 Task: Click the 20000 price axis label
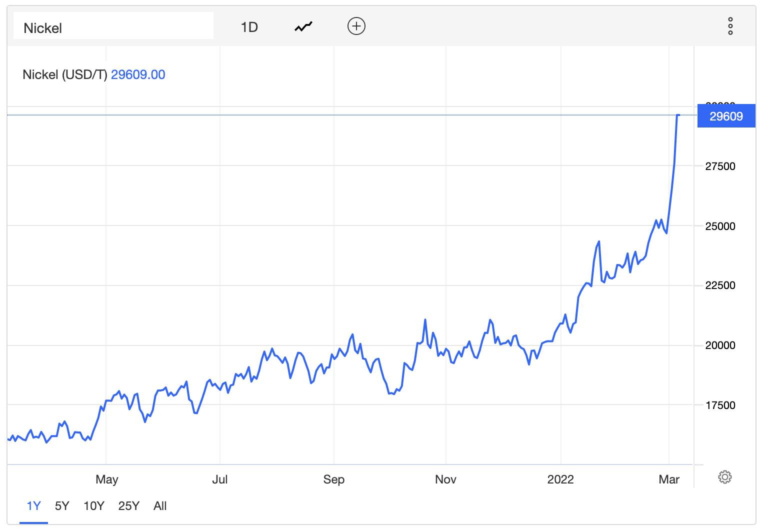coord(720,345)
